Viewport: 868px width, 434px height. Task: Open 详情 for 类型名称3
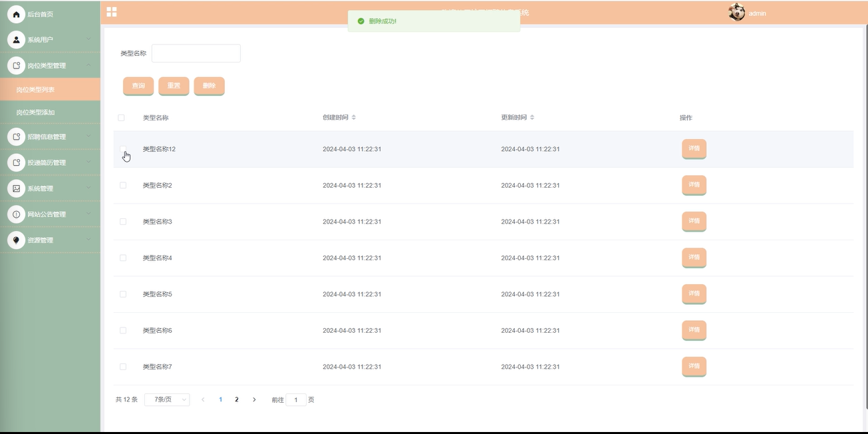(694, 222)
